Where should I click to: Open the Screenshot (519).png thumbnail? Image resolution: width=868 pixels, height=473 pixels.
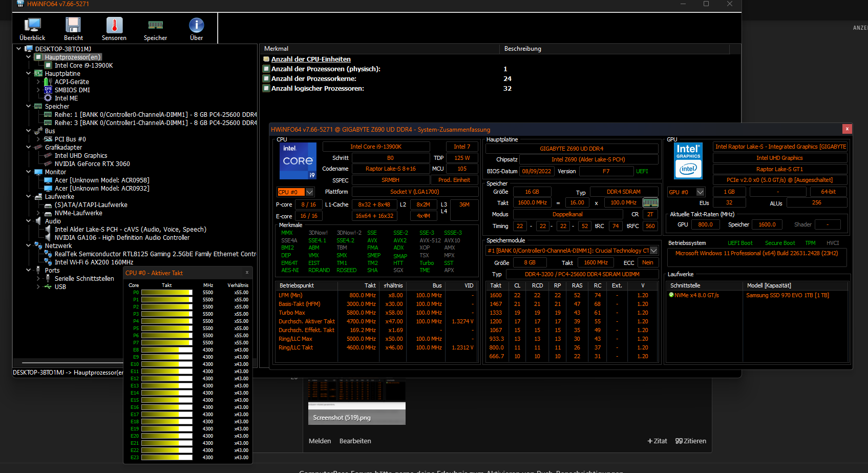(356, 402)
